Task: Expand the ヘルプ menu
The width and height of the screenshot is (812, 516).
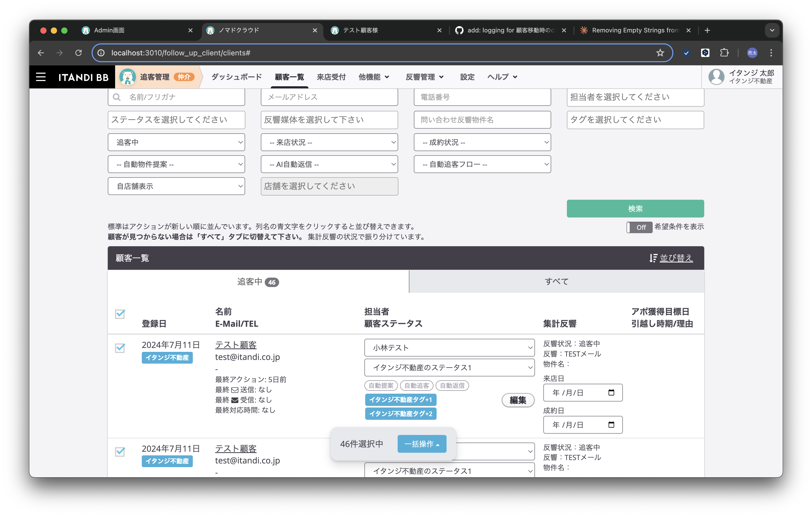Action: coord(502,77)
